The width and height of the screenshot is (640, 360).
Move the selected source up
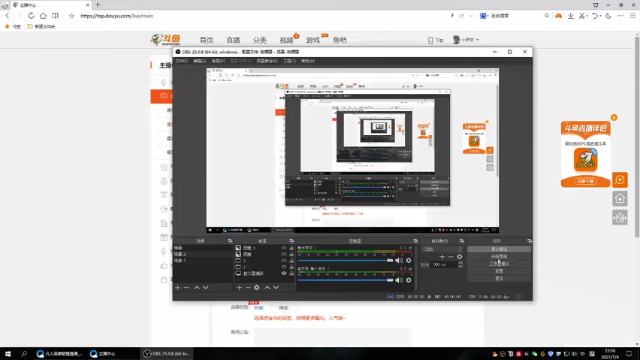tap(267, 287)
